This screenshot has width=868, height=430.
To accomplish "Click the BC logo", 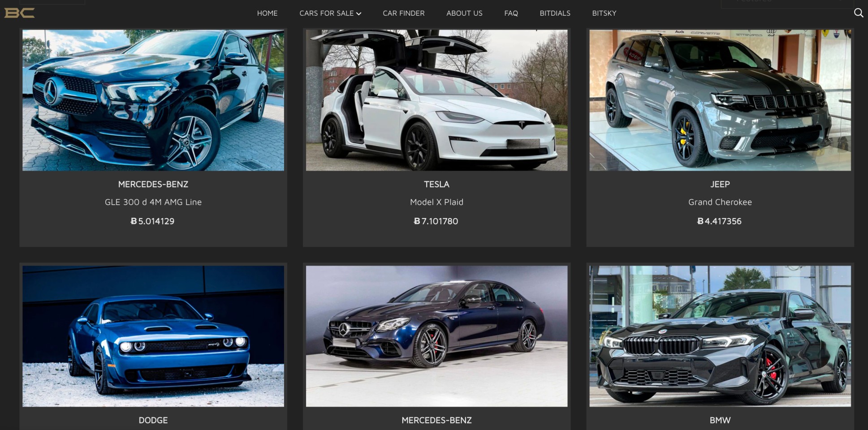I will (19, 13).
